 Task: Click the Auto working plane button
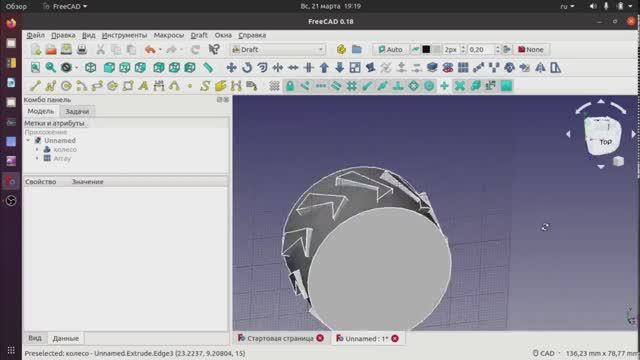click(x=390, y=50)
